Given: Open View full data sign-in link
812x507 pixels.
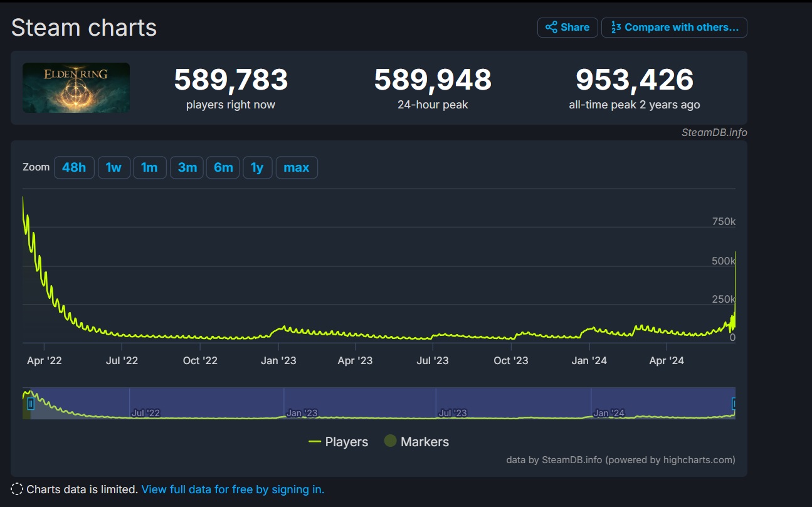Looking at the screenshot, I should (233, 489).
